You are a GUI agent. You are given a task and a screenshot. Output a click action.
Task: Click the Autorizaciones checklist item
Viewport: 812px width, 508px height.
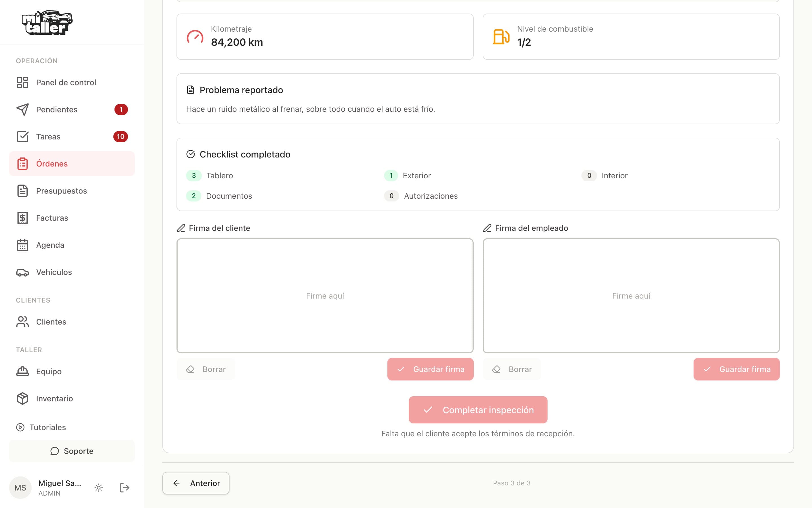click(x=421, y=196)
